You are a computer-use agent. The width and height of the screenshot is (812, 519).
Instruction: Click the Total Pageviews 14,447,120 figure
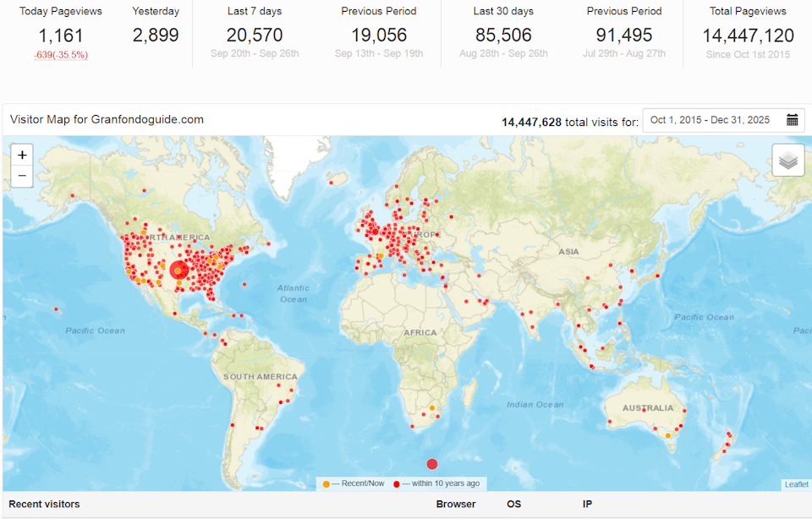coord(748,36)
